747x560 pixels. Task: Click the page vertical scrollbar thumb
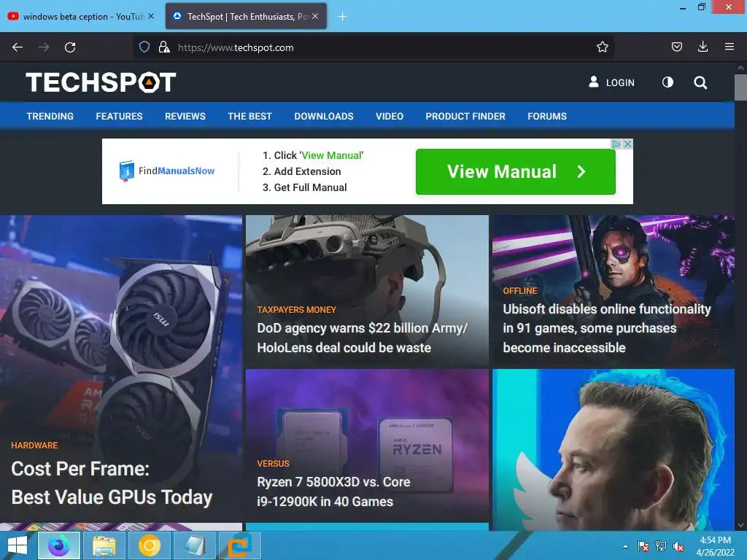click(740, 87)
